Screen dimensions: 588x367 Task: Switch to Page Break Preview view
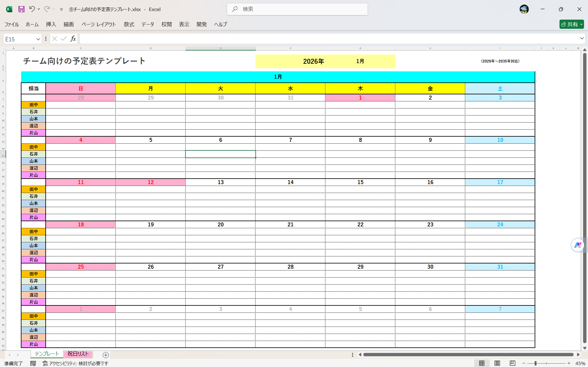coord(512,363)
